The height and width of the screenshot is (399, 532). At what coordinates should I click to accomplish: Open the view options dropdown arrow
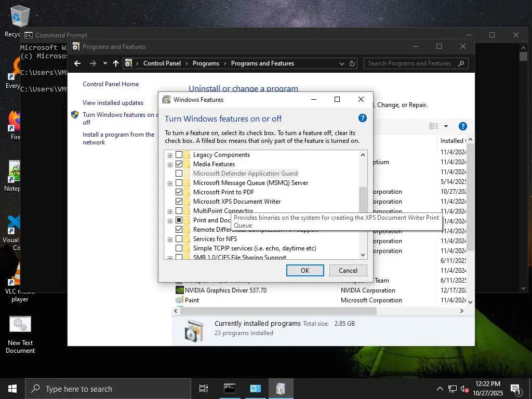coord(446,126)
